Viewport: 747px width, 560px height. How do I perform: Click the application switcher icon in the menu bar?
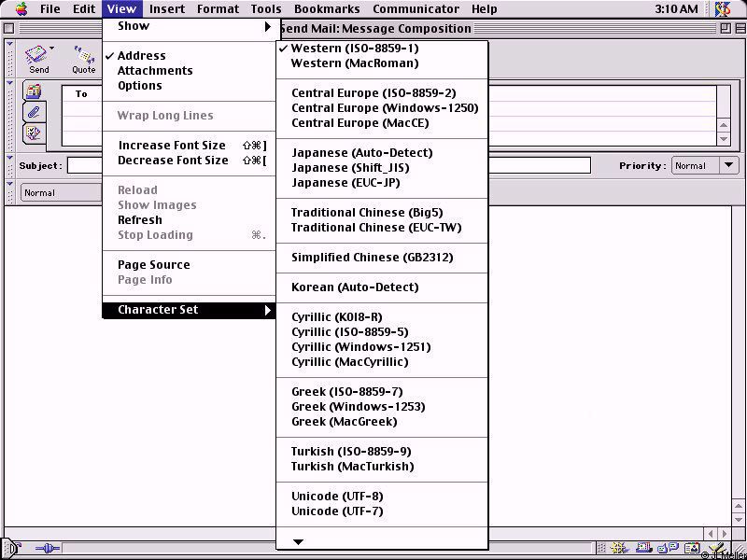(723, 9)
